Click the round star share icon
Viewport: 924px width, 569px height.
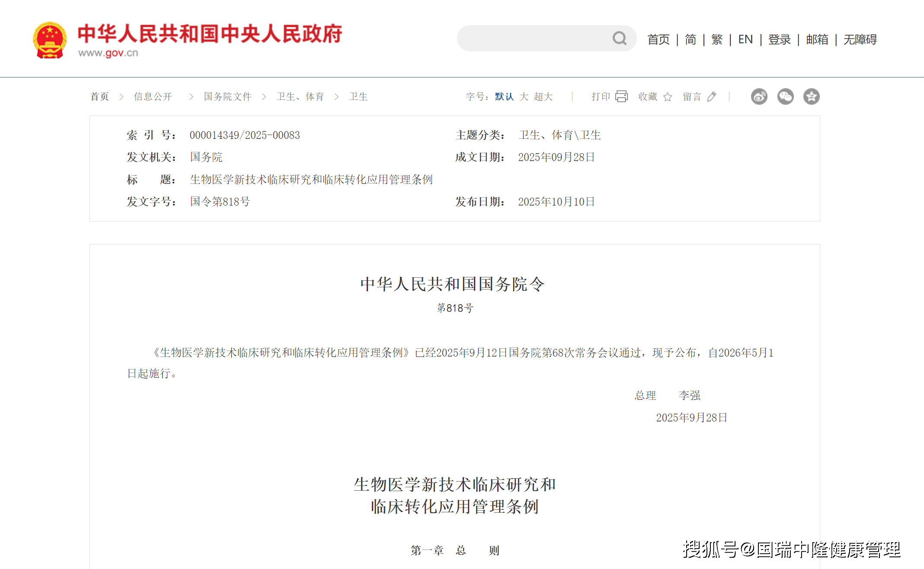pos(811,96)
